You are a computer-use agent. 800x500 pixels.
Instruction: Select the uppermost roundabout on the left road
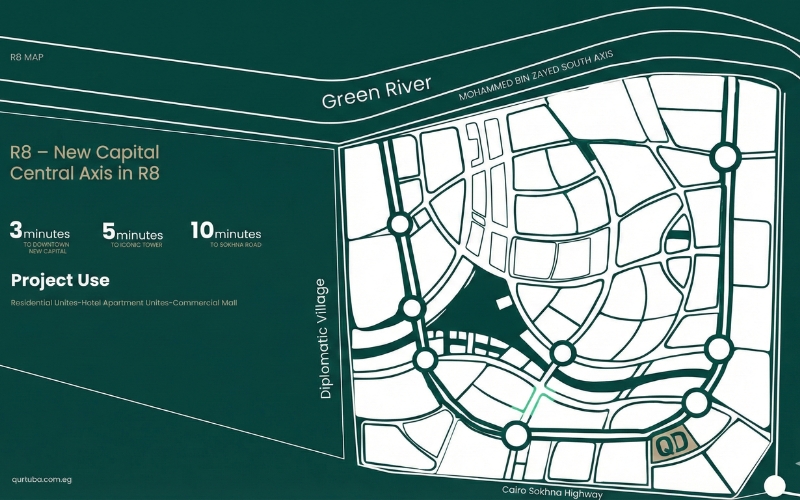click(398, 224)
